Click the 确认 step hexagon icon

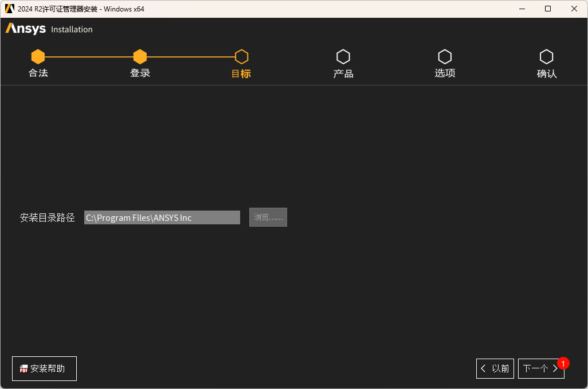pos(546,57)
